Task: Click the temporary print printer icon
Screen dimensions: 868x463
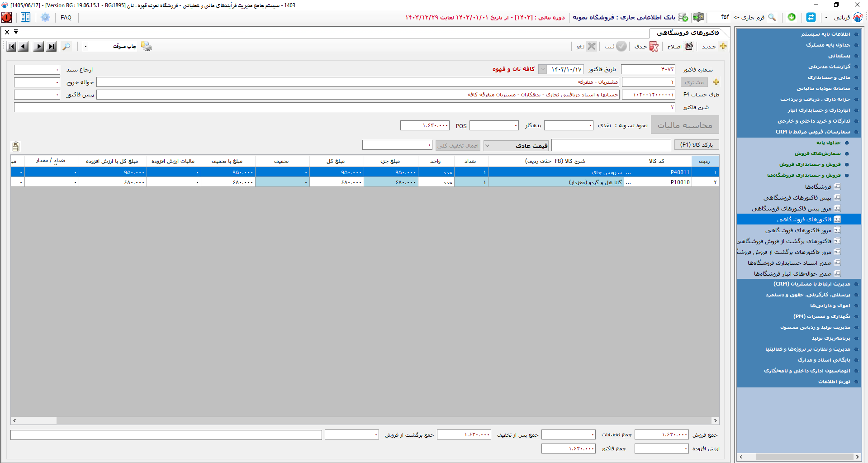Action: [x=146, y=46]
